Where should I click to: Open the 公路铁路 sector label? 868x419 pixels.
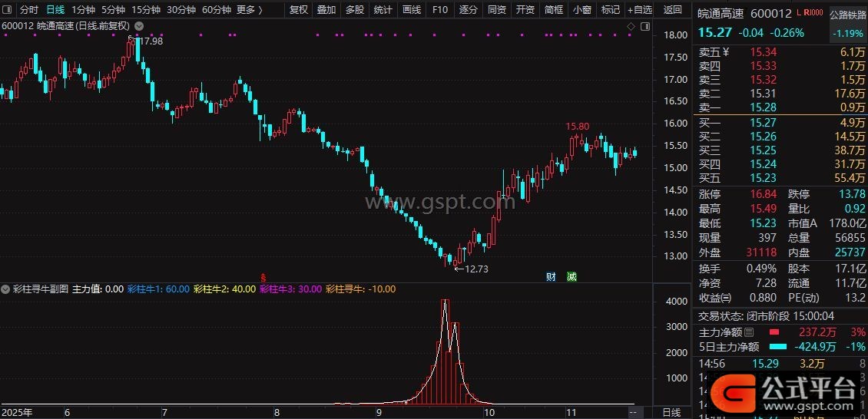[848, 15]
